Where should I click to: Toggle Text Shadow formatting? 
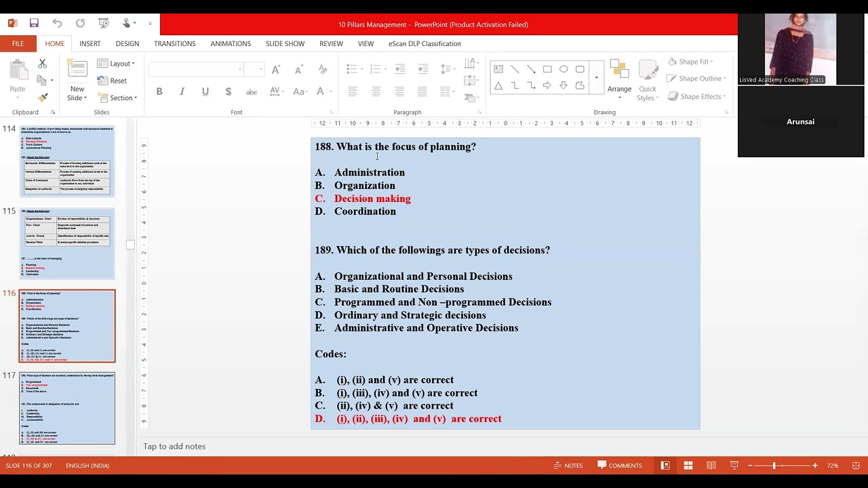(228, 91)
